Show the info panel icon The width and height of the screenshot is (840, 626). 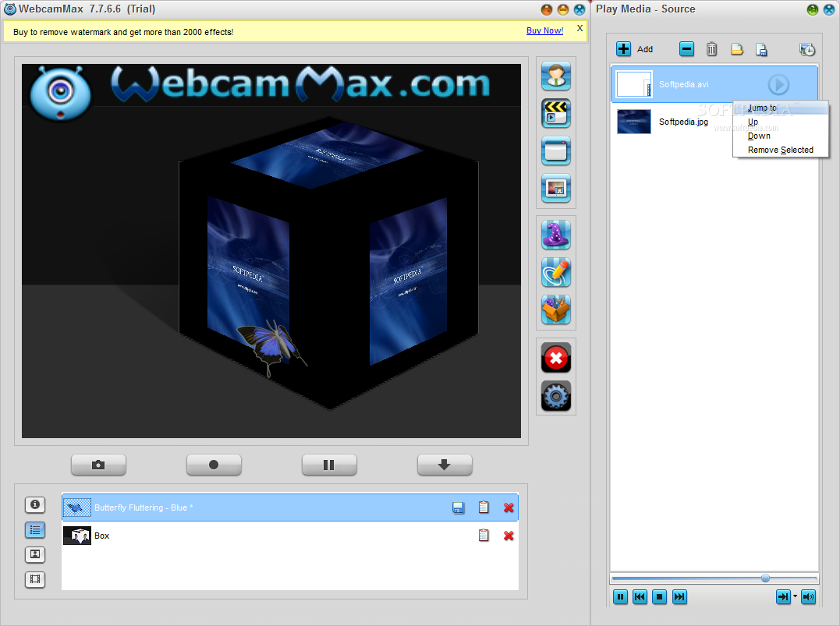35,504
